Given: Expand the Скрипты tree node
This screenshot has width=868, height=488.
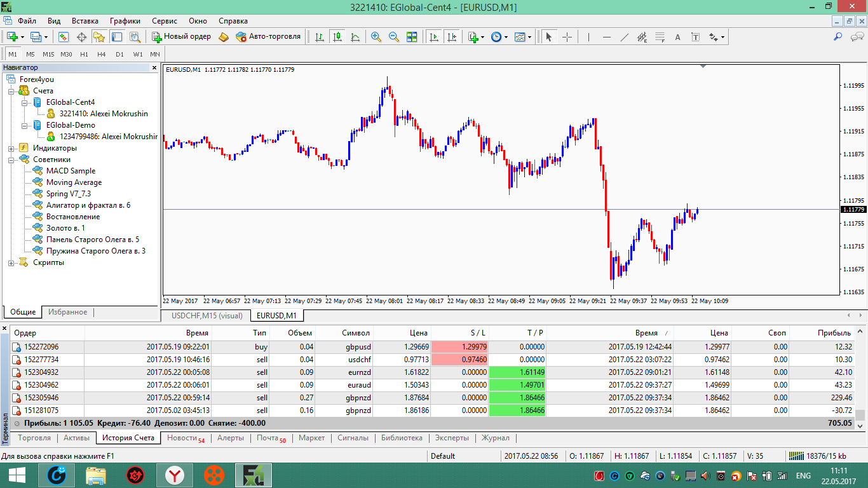Looking at the screenshot, I should 11,262.
